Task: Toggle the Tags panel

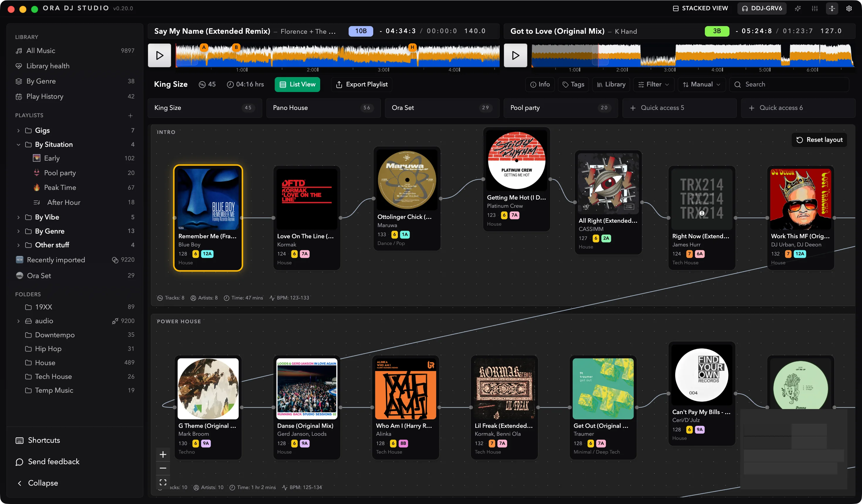Action: 573,84
